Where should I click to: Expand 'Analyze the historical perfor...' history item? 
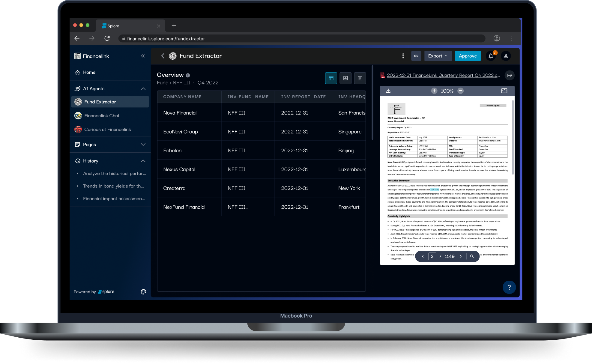[77, 174]
